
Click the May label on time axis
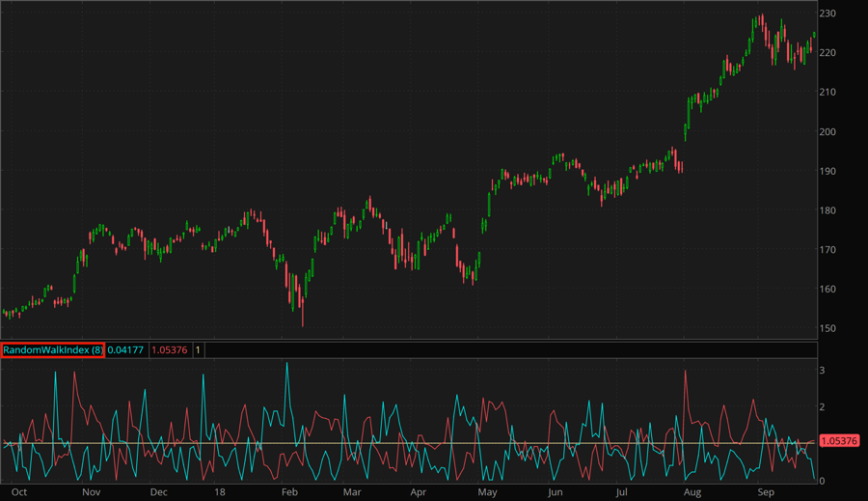tap(487, 491)
